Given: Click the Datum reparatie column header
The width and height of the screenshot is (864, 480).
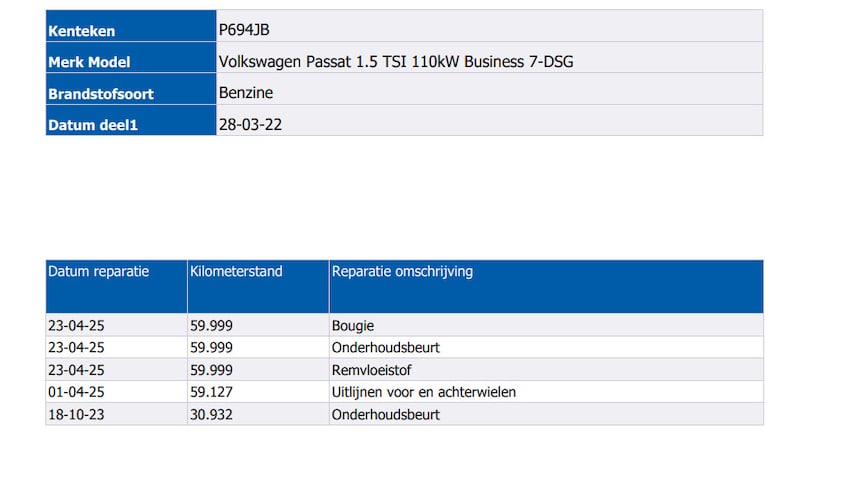Looking at the screenshot, I should (99, 272).
